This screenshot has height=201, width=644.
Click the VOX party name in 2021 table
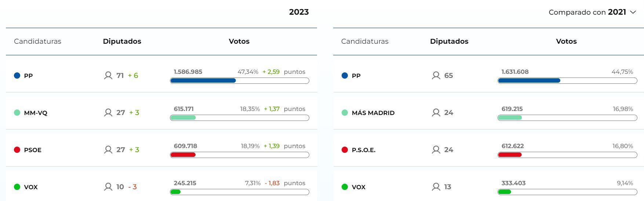(x=359, y=187)
